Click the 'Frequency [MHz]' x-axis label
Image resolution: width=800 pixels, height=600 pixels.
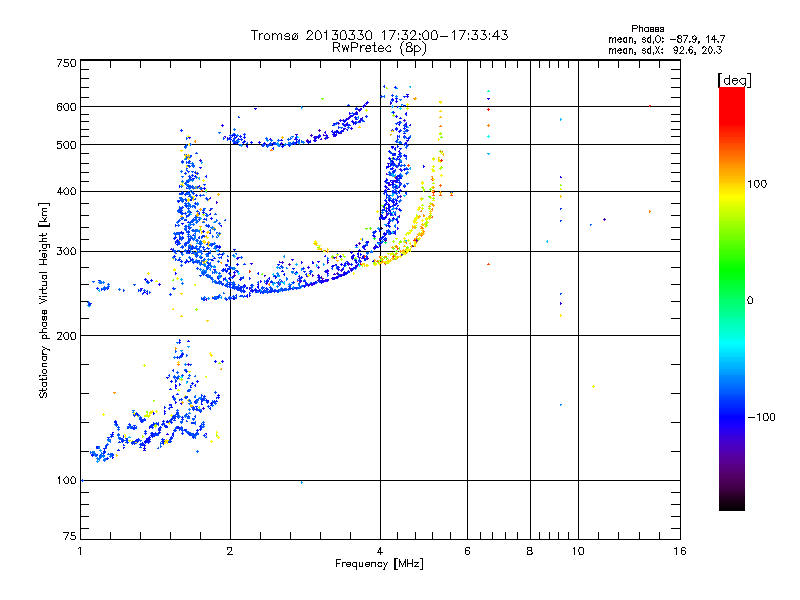point(379,563)
